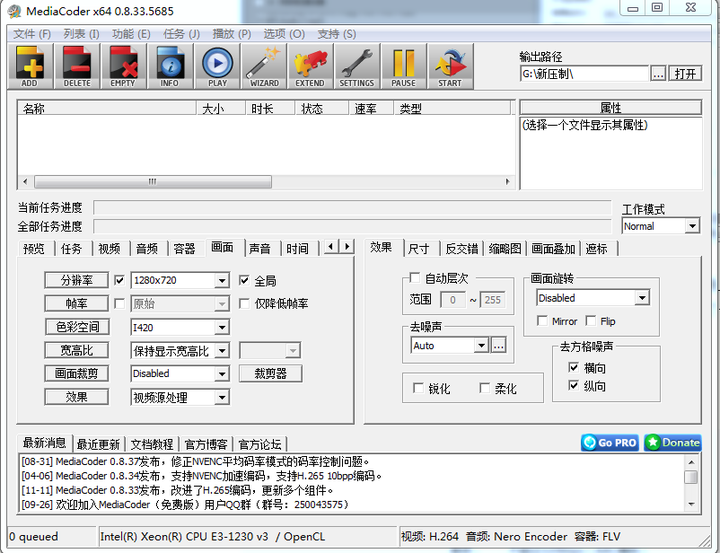Image resolution: width=720 pixels, height=553 pixels.
Task: Click the tab strip right scroll arrow
Action: (x=347, y=247)
